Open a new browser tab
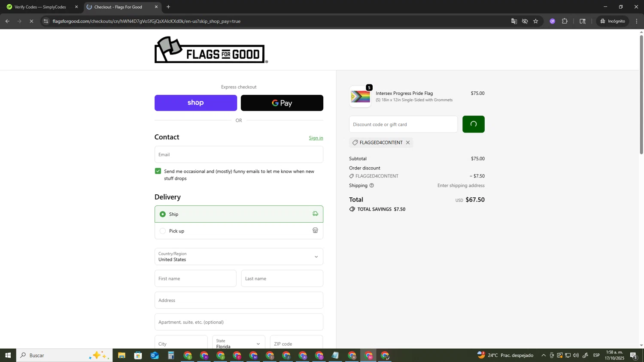This screenshot has width=644, height=362. pos(168,7)
